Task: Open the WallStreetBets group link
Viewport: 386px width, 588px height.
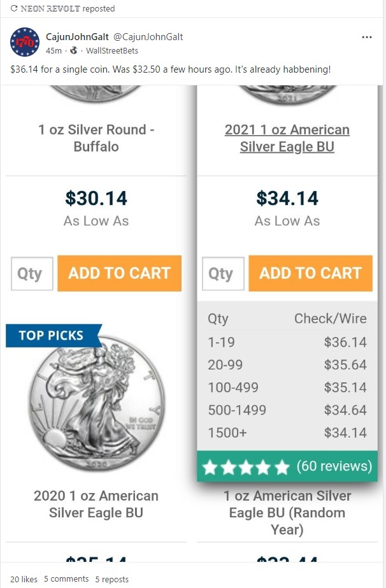Action: [x=111, y=50]
